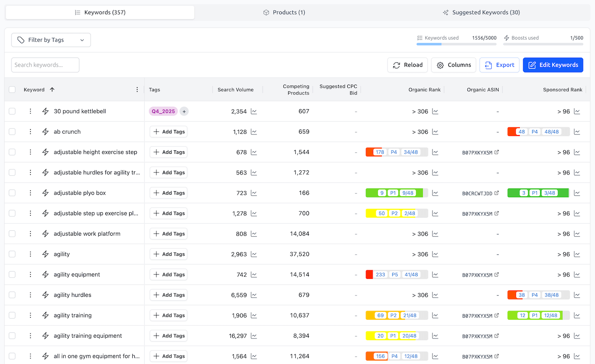Image resolution: width=595 pixels, height=364 pixels.
Task: Switch to Suggested Keywords (30) tab
Action: click(x=481, y=12)
